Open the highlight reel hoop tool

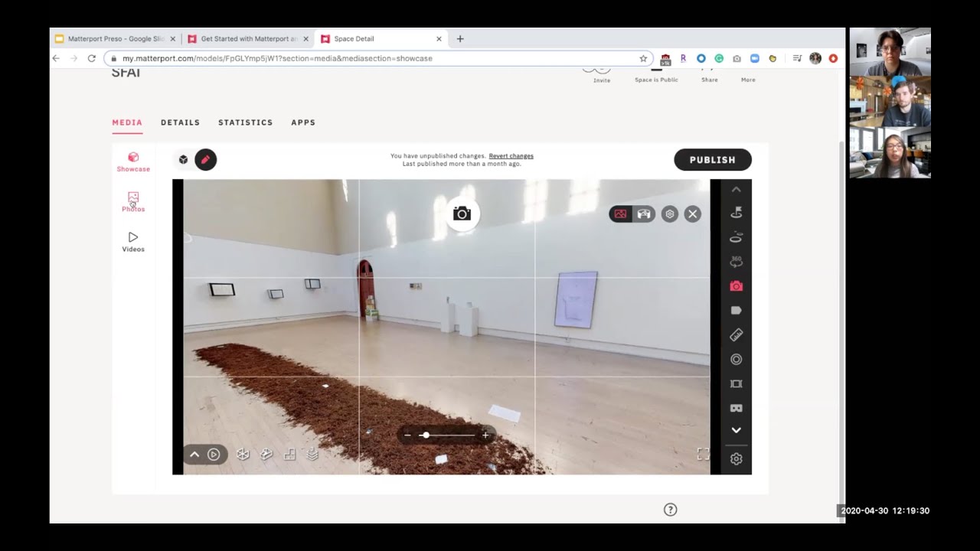click(736, 237)
